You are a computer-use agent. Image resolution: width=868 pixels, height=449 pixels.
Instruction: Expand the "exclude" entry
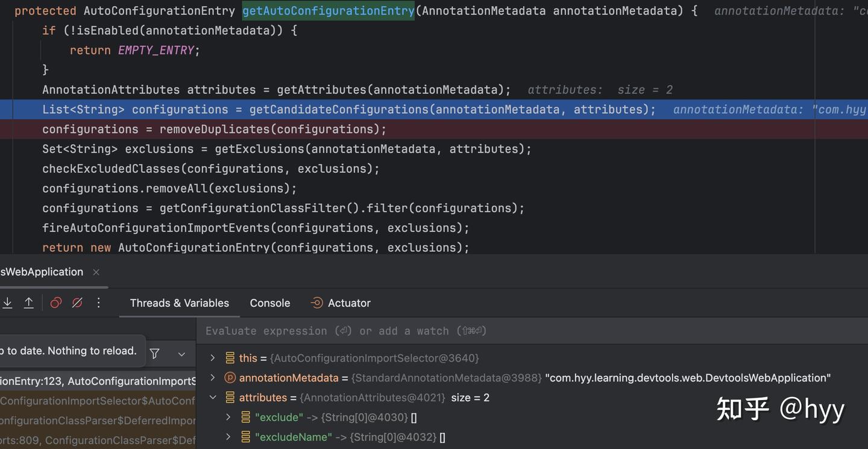point(228,417)
